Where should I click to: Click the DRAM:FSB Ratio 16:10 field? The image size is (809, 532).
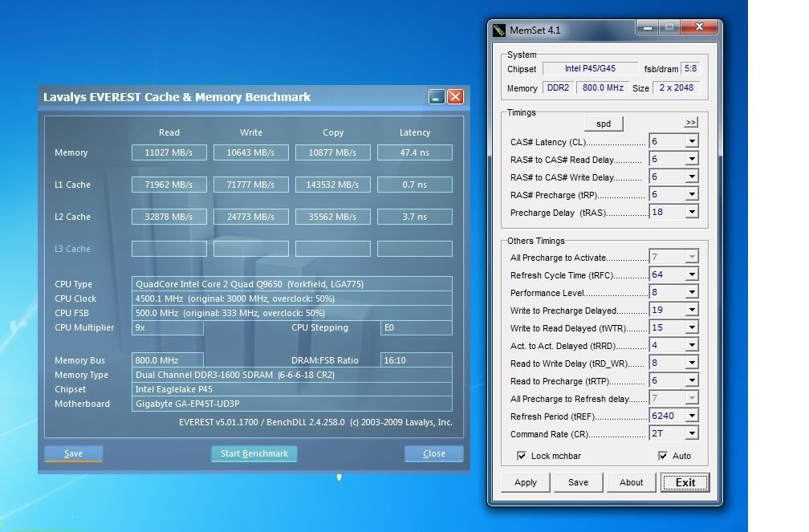[417, 360]
